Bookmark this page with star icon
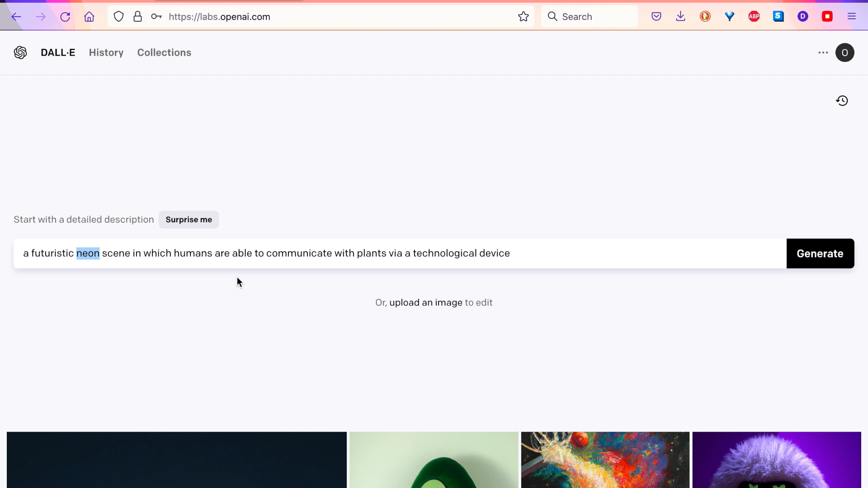 click(524, 17)
